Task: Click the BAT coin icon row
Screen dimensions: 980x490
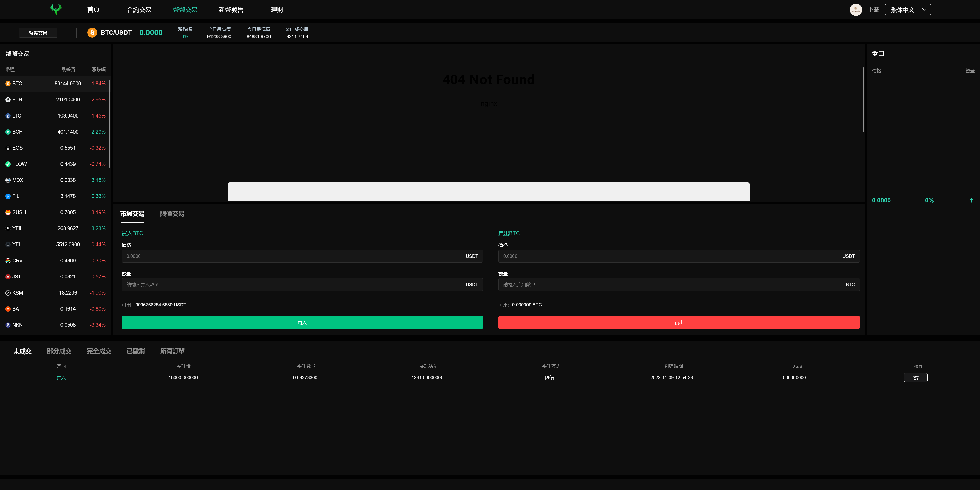Action: point(8,309)
